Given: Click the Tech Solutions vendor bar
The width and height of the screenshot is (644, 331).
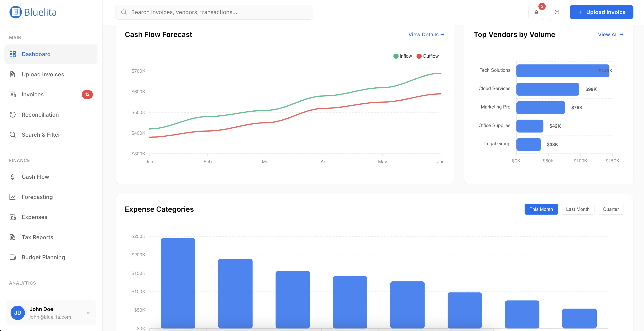Looking at the screenshot, I should pyautogui.click(x=562, y=71).
